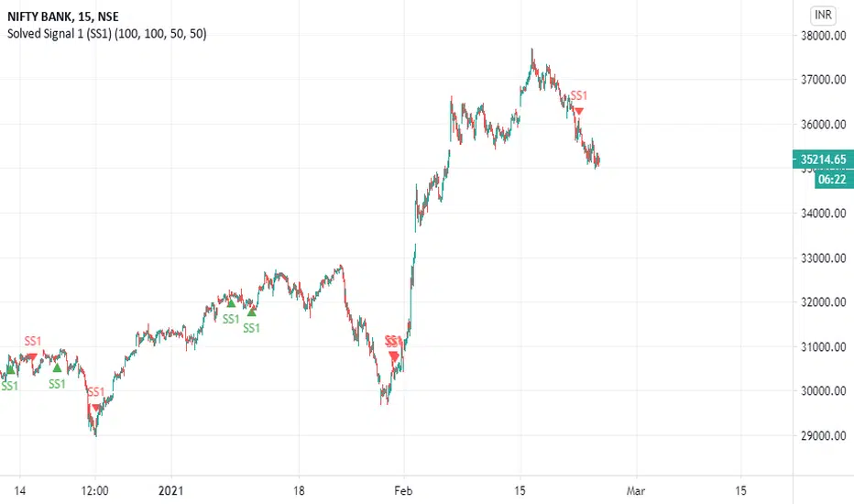
Task: Click the Feb label on time axis
Action: point(403,490)
